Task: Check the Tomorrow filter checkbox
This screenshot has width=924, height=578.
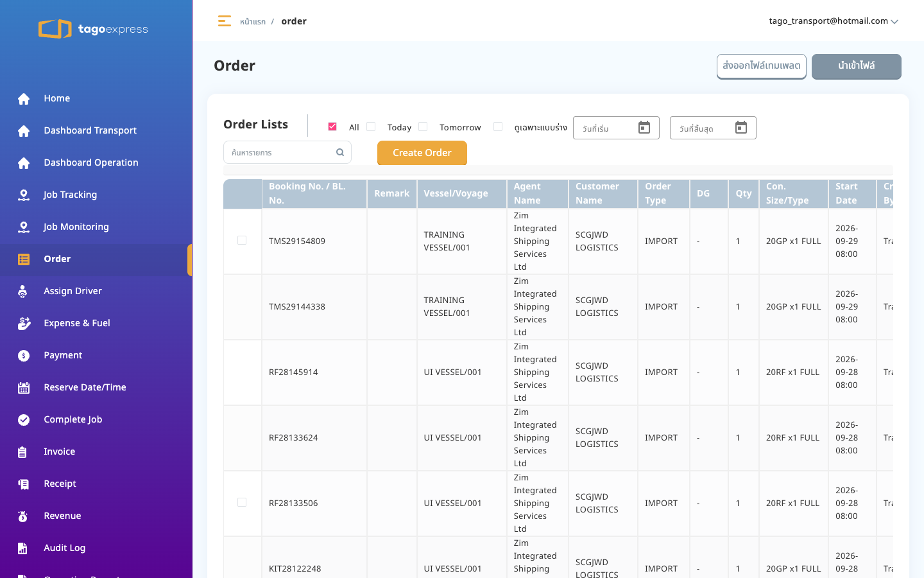Action: coord(423,127)
